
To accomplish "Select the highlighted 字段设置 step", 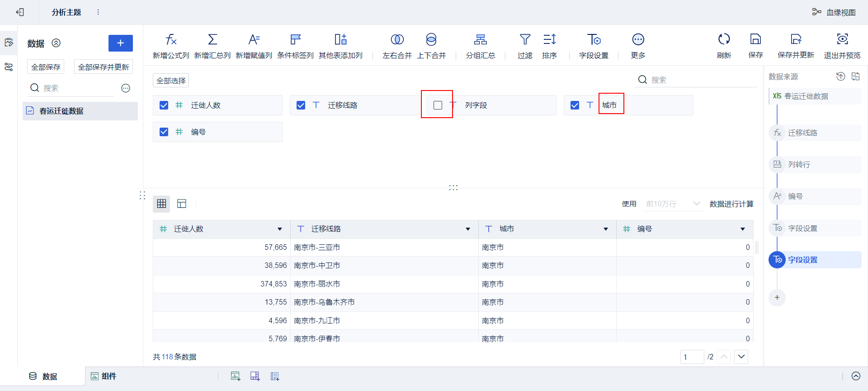I will pos(815,260).
